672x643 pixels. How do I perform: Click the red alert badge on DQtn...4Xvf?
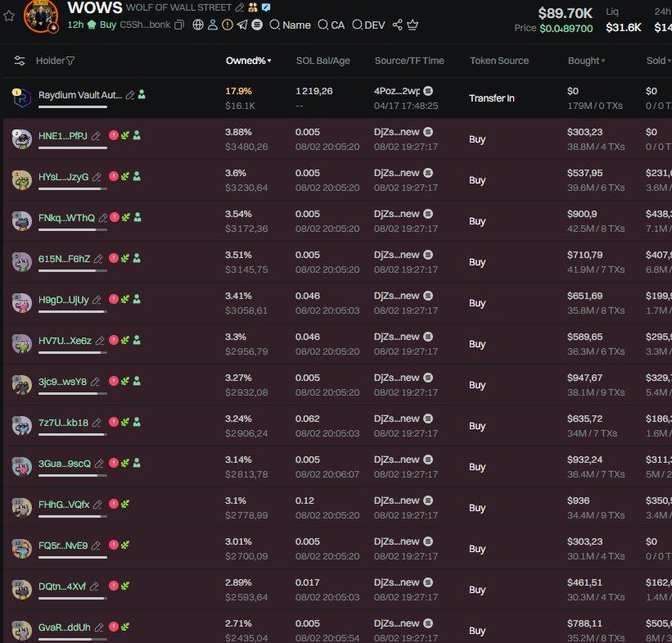click(x=114, y=586)
